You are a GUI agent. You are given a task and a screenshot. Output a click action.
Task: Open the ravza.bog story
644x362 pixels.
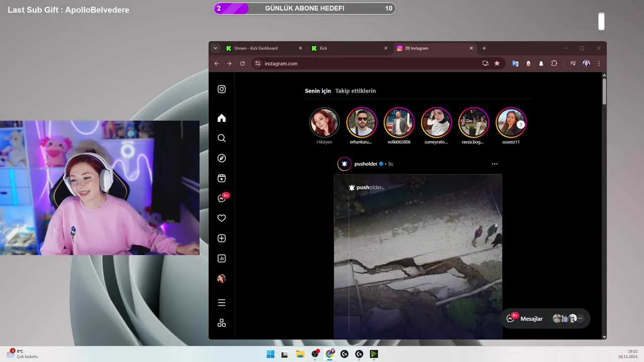tap(473, 122)
